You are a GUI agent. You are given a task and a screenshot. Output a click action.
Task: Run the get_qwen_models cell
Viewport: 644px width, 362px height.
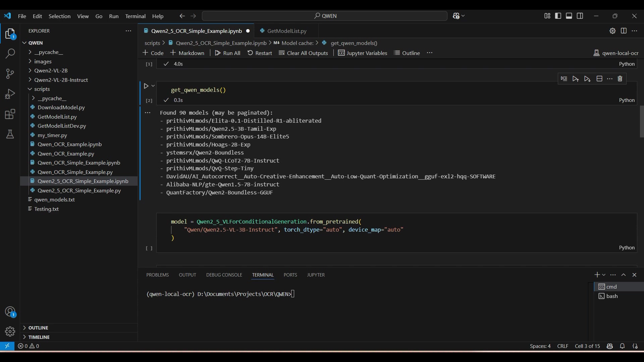(146, 86)
